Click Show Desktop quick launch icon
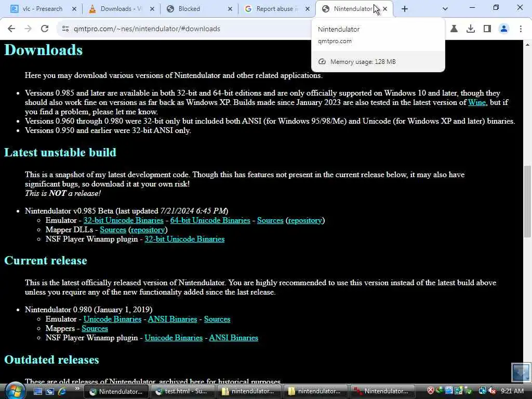Viewport: 532px width, 399px height. click(x=37, y=391)
